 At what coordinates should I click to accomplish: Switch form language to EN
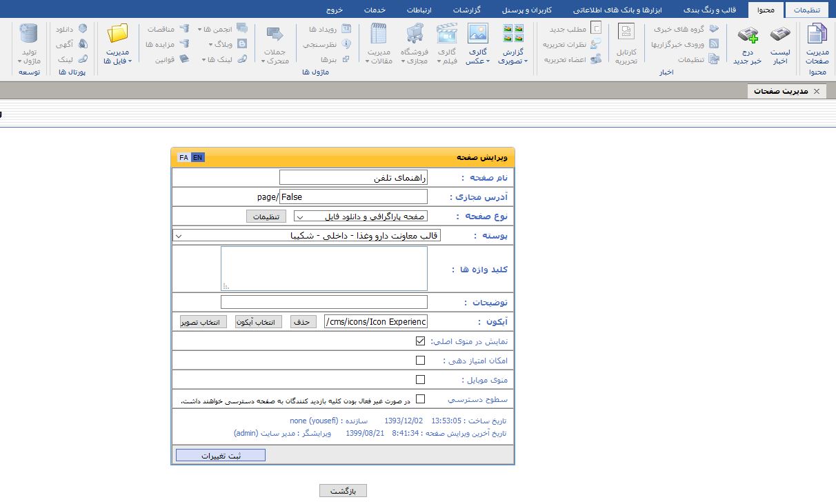(198, 158)
